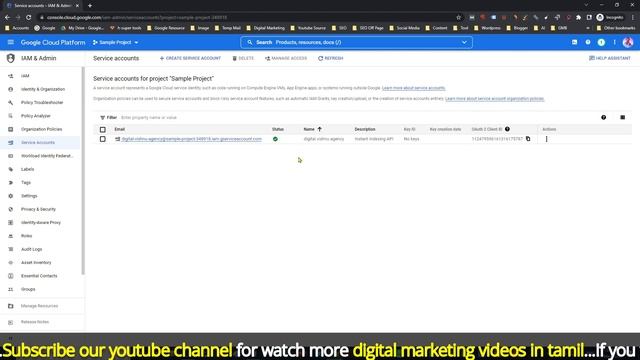Viewport: 640px width, 360px height.
Task: Click the Workload Identity Federation icon
Action: pyautogui.click(x=11, y=156)
